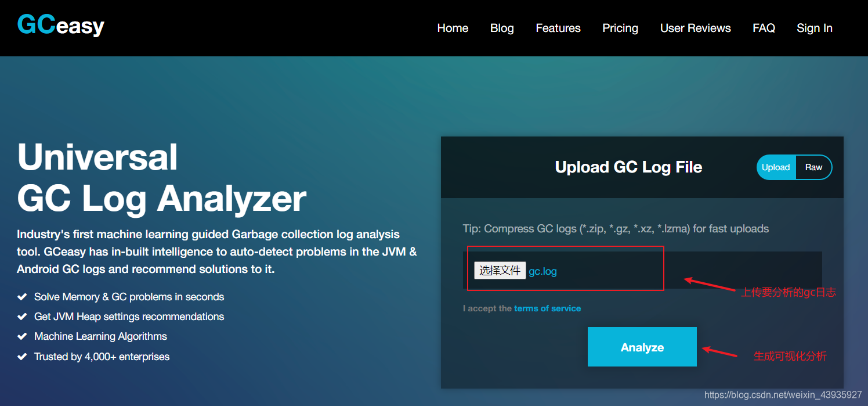Click checkmark icon beside Solve Memory item
This screenshot has width=868, height=406.
pos(22,297)
